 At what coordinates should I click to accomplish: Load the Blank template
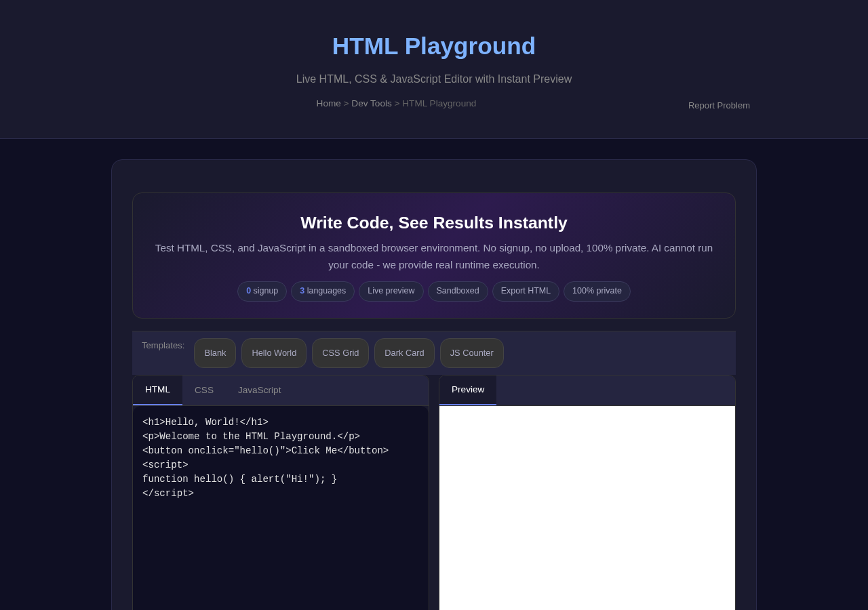(215, 353)
